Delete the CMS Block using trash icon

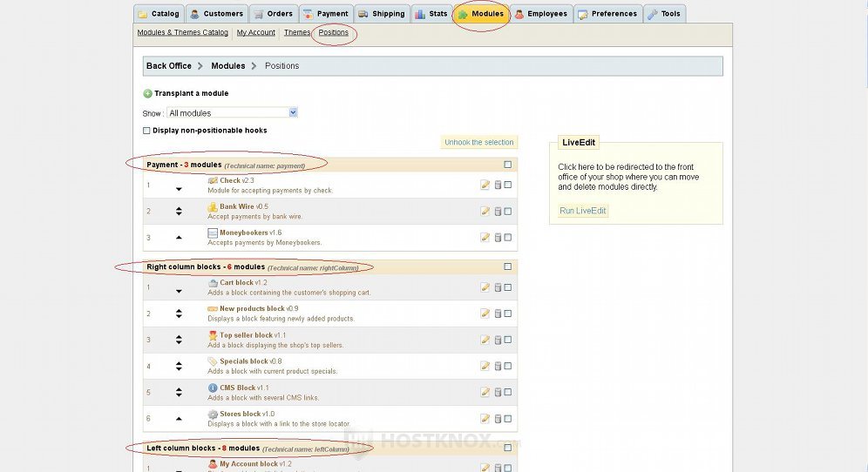[x=498, y=392]
